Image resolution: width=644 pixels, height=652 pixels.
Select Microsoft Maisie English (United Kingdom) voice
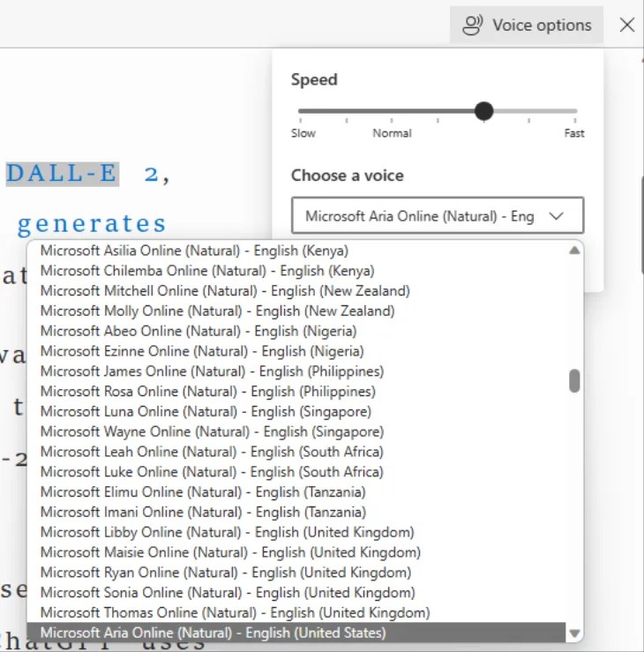point(296,552)
